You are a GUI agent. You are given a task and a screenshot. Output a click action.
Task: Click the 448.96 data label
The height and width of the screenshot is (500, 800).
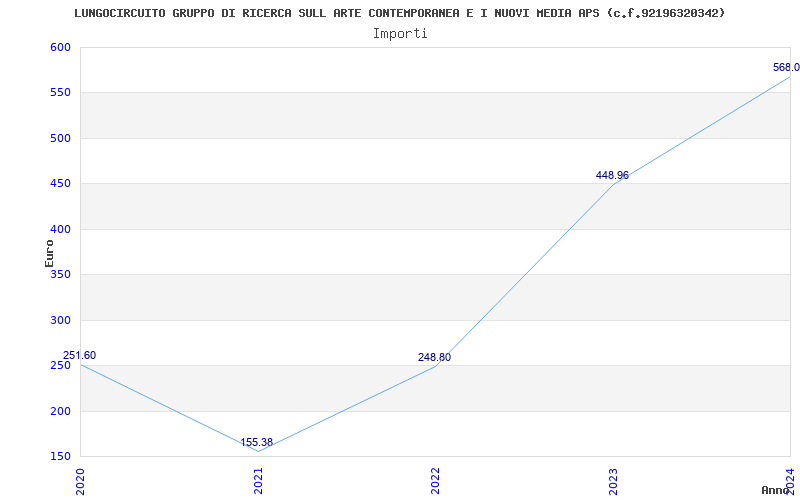pos(612,176)
